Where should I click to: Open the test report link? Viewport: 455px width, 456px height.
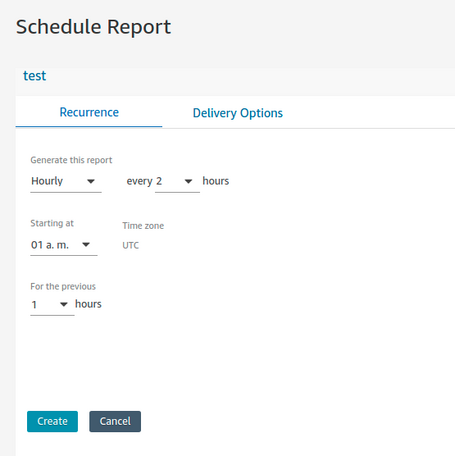[x=35, y=76]
